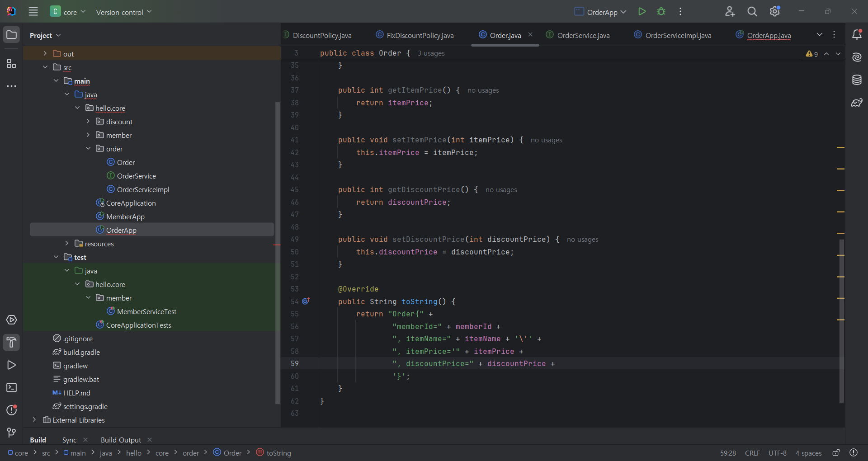
Task: Switch to OrderServiceImpl.java tab
Action: (x=673, y=35)
